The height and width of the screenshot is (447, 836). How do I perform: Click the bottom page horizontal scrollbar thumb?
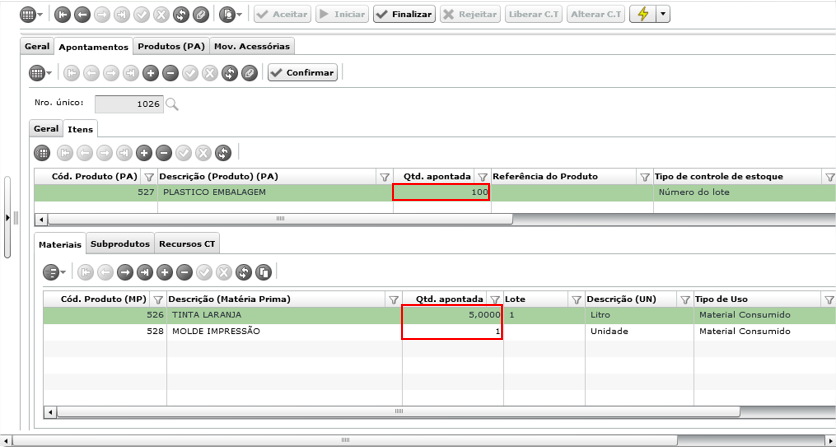345,440
